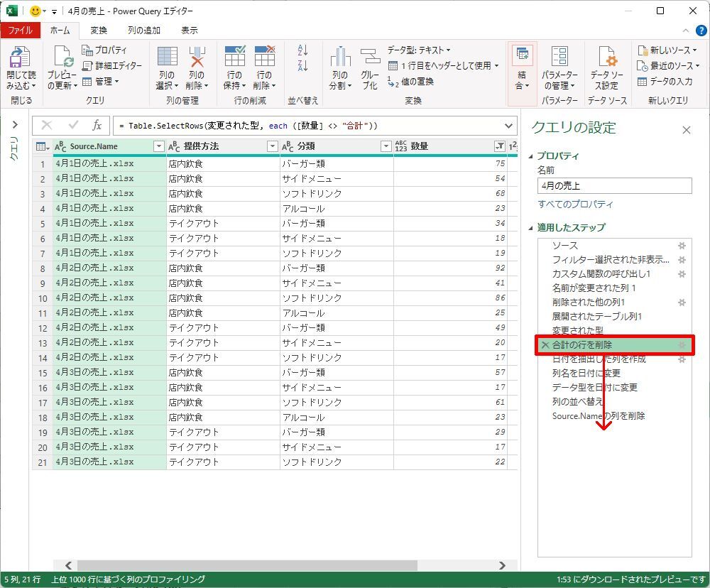Expand the formula bar
The height and width of the screenshot is (588, 710).
[x=508, y=126]
